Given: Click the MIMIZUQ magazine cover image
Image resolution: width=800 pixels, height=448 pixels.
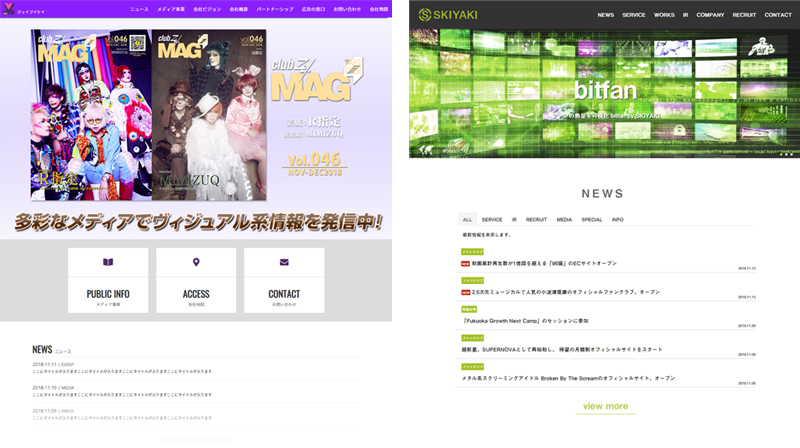Looking at the screenshot, I should (209, 114).
